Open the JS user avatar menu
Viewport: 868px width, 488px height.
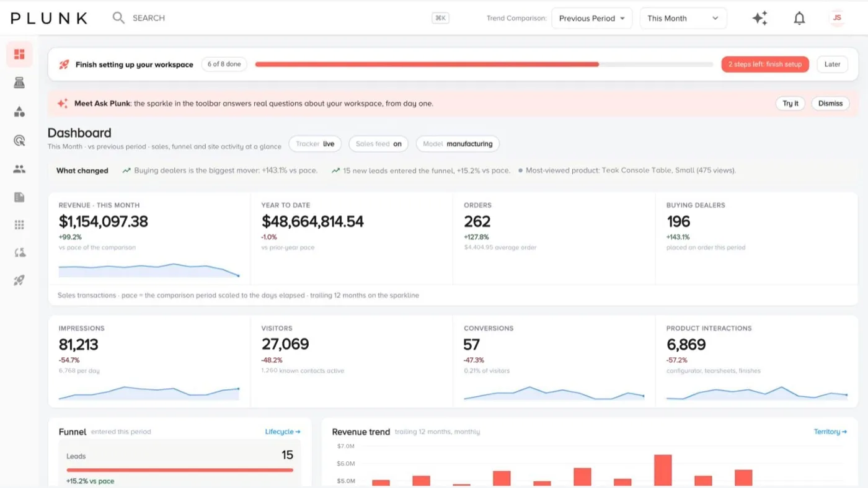coord(837,18)
